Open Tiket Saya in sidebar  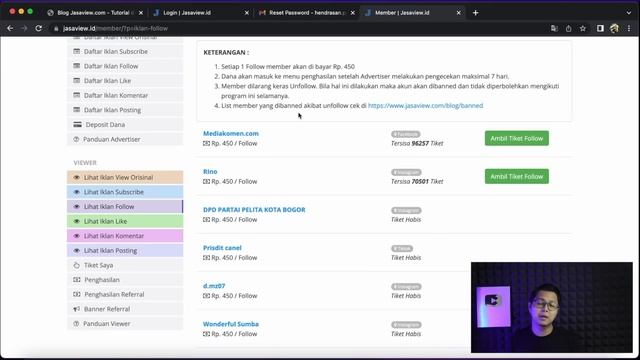click(x=125, y=265)
